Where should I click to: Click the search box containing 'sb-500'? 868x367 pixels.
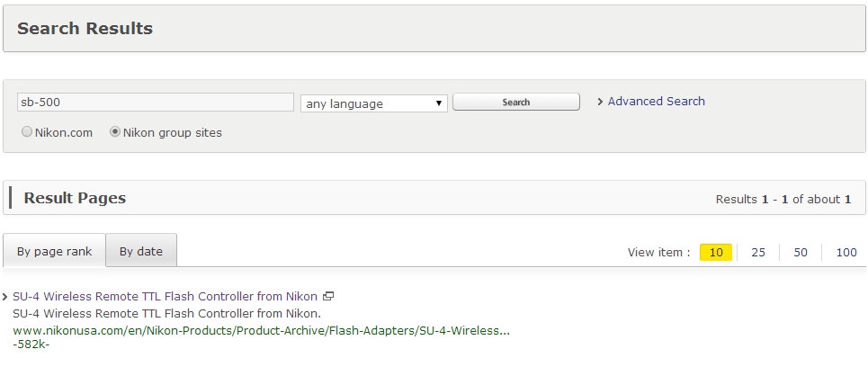tap(156, 103)
